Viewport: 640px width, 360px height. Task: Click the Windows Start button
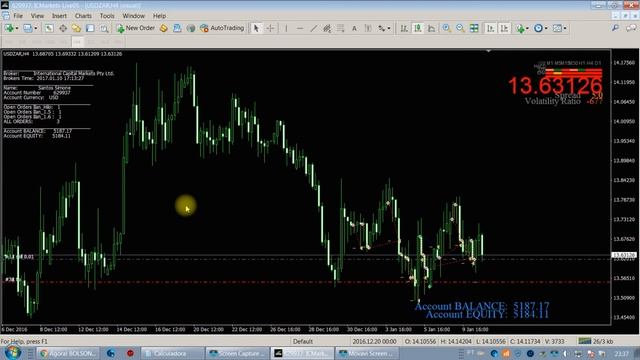12,353
